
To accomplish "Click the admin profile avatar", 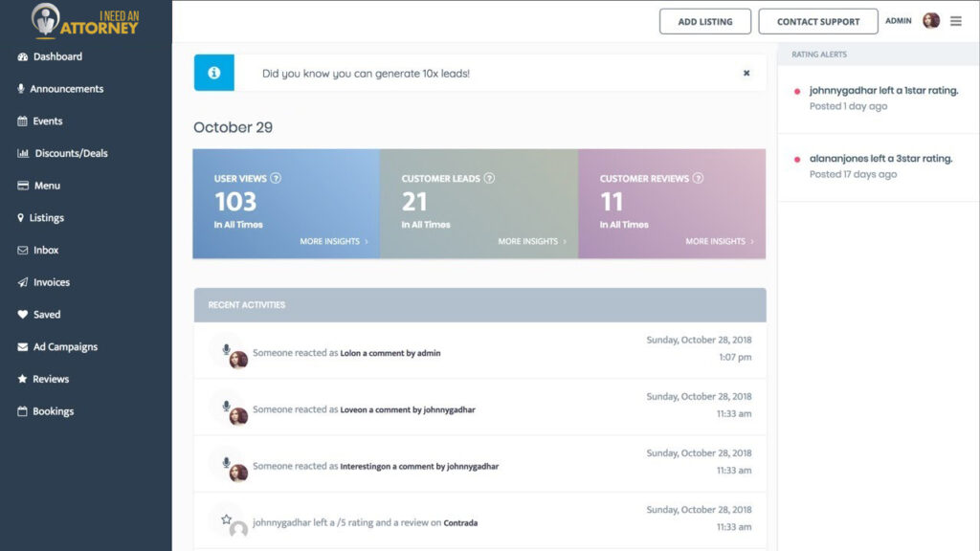I will pyautogui.click(x=931, y=21).
